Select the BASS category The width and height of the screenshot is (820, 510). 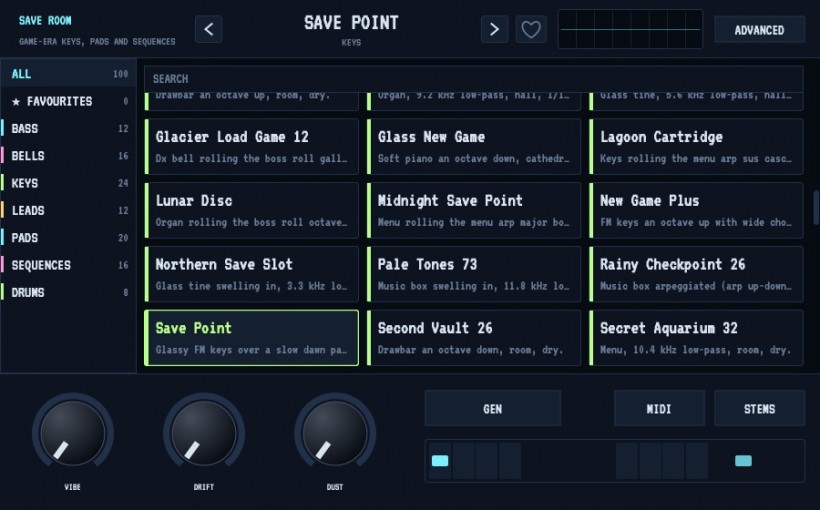[x=69, y=128]
